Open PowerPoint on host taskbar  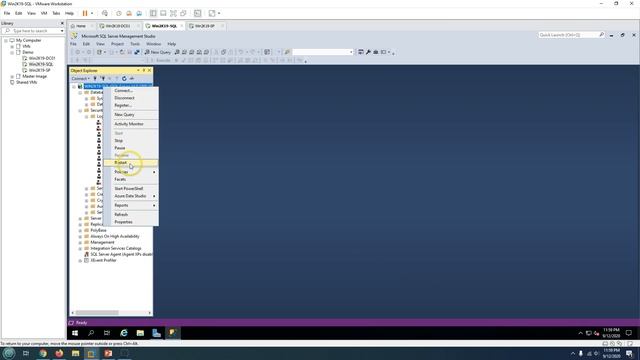point(108,353)
